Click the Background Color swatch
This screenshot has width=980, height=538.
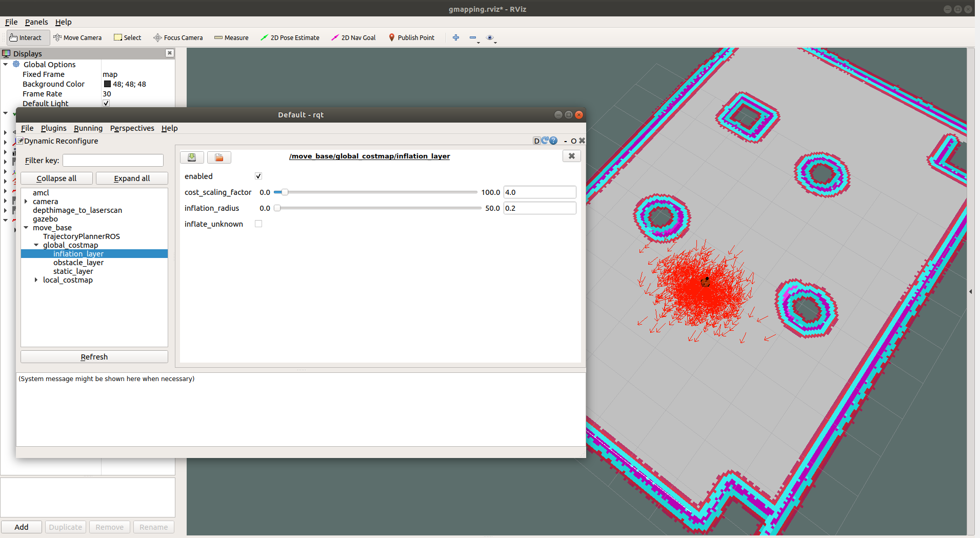[107, 84]
